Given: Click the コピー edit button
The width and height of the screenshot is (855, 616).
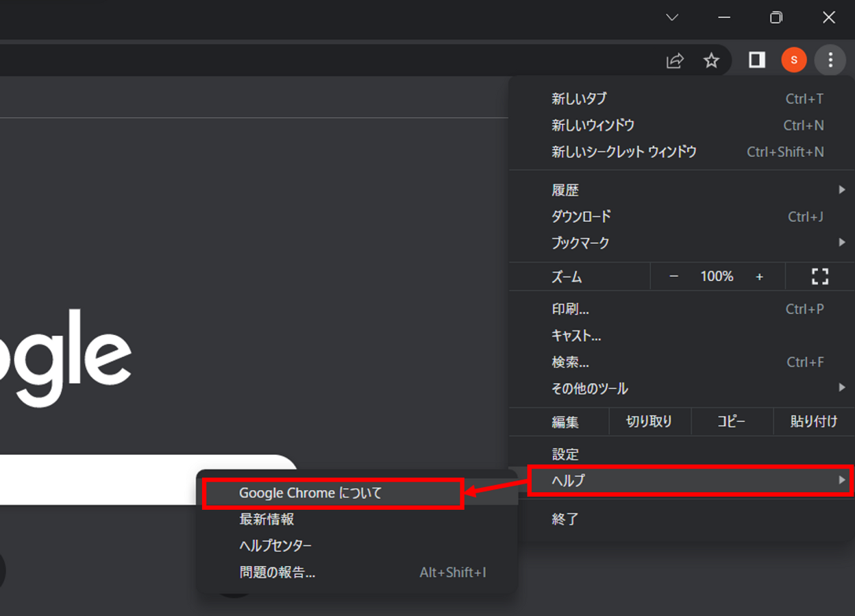Looking at the screenshot, I should pyautogui.click(x=732, y=421).
